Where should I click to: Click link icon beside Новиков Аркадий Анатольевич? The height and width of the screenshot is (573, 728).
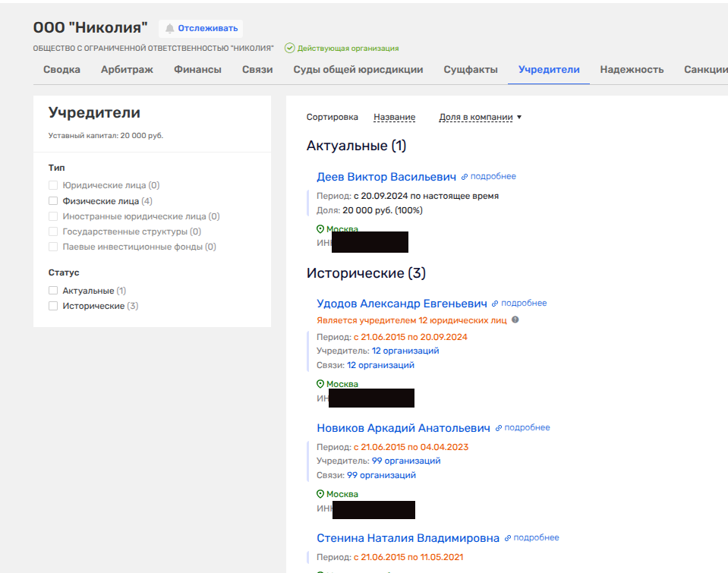[499, 428]
